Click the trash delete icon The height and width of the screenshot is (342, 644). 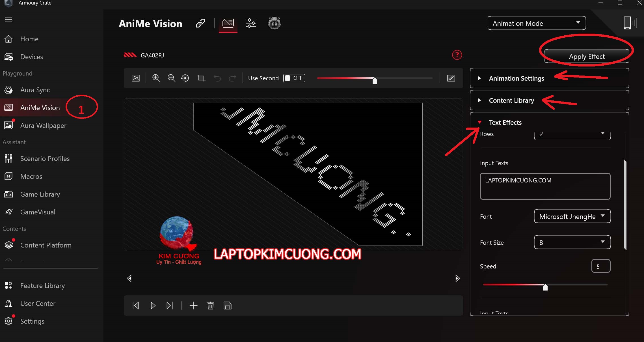[210, 306]
